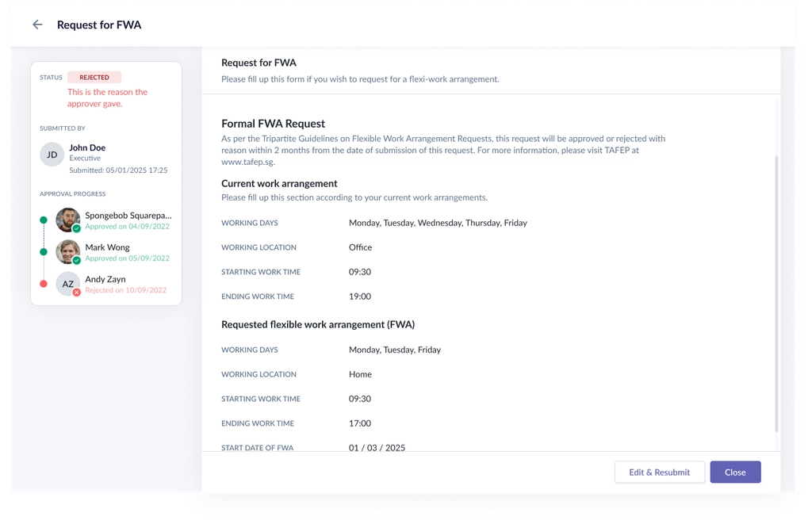Click the Request for FWA page title
Viewport: 812px width, 524px height.
99,25
